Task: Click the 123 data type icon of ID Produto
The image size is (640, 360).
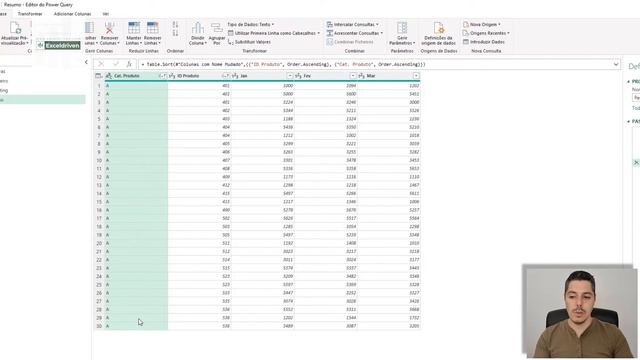Action: coord(172,76)
